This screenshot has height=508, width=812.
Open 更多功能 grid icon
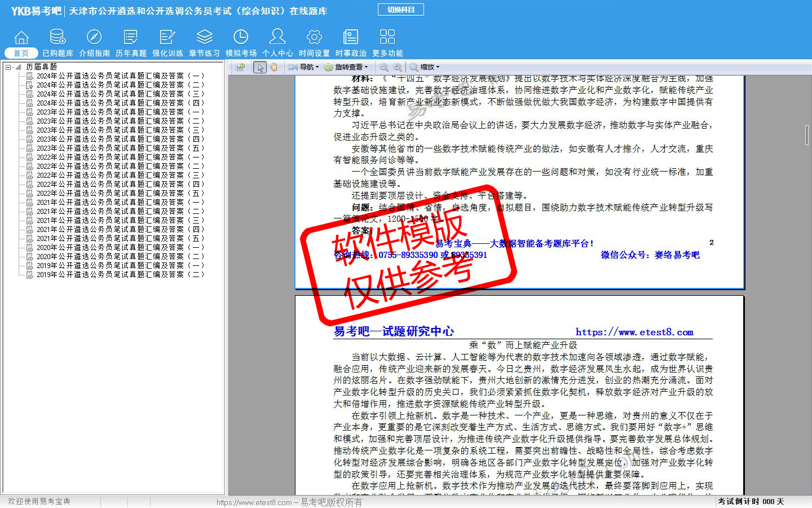tap(387, 38)
